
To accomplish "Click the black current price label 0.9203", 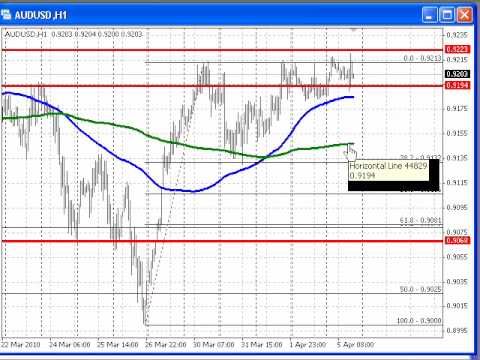I will (458, 74).
